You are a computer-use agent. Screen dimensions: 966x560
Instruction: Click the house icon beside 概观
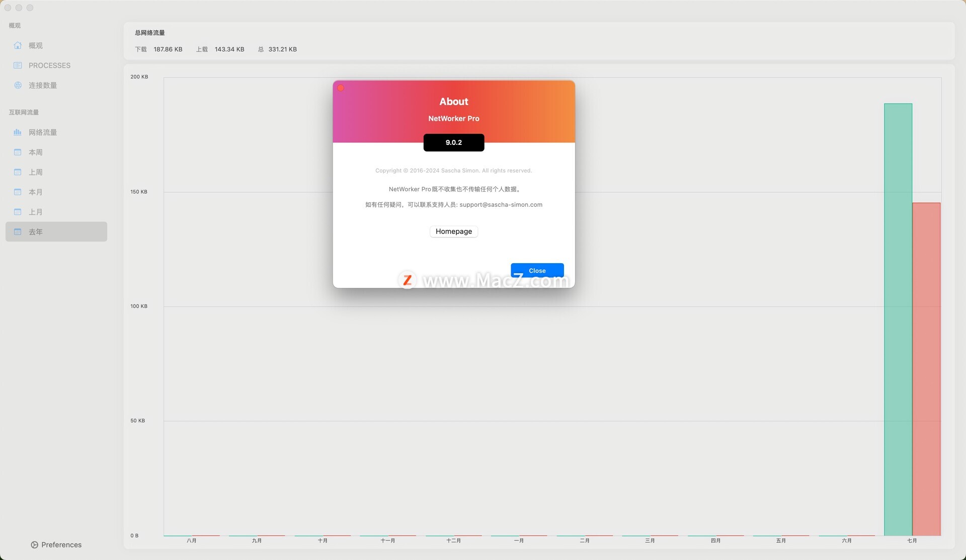point(18,45)
